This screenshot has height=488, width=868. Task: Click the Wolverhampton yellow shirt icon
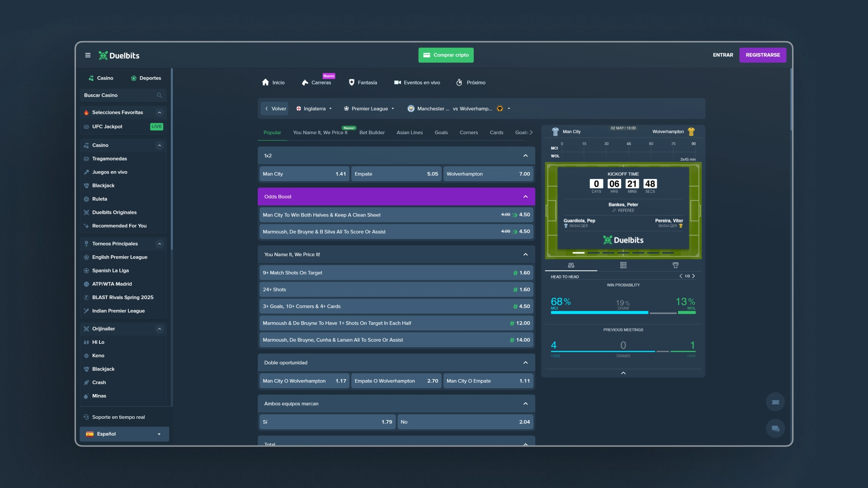point(691,131)
